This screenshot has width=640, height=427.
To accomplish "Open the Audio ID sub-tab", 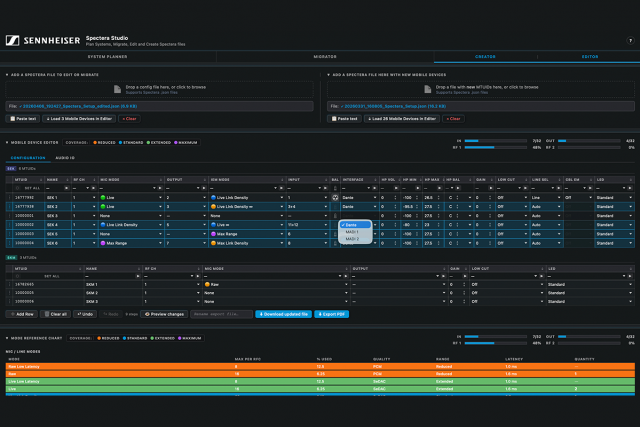I will point(65,158).
